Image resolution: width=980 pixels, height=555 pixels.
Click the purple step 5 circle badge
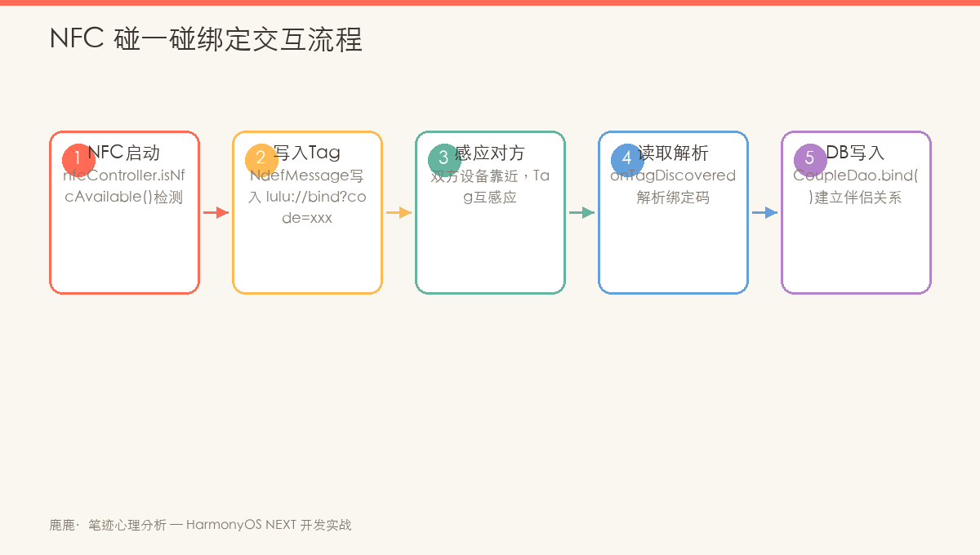click(810, 158)
